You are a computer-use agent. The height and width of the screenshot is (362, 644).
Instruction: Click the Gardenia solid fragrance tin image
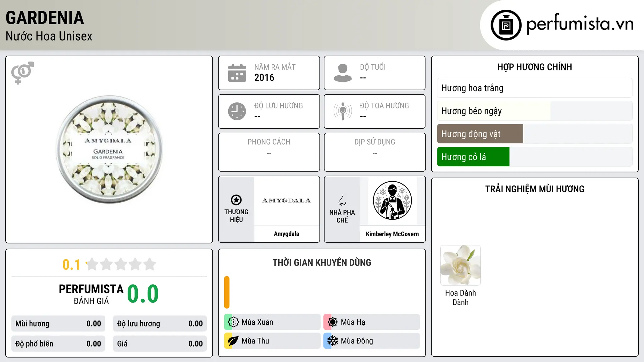[109, 150]
